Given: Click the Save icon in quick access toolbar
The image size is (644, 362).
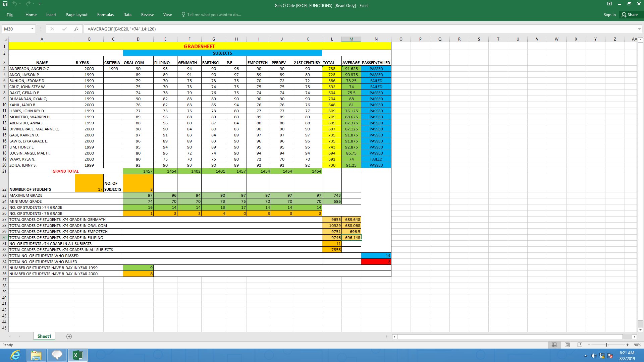Looking at the screenshot, I should click(x=5, y=4).
